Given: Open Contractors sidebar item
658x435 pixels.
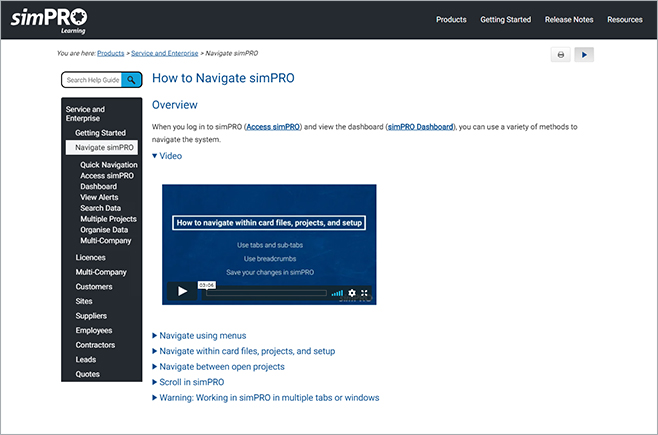Looking at the screenshot, I should pos(95,345).
